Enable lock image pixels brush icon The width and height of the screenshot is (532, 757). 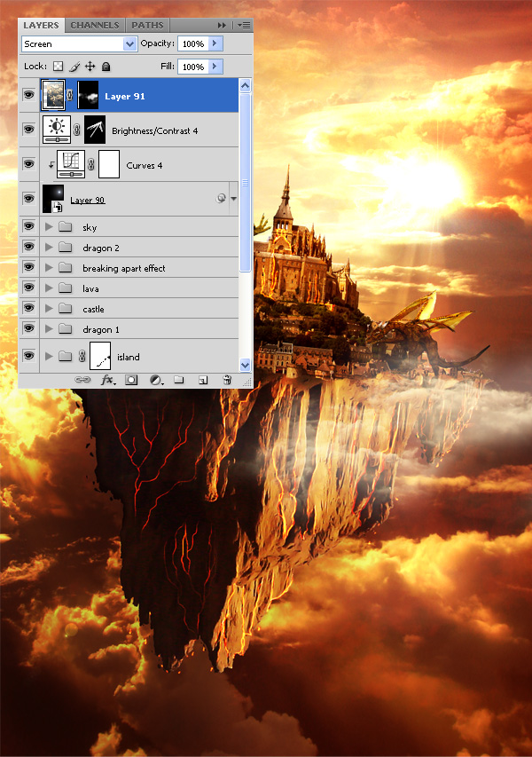(x=74, y=67)
